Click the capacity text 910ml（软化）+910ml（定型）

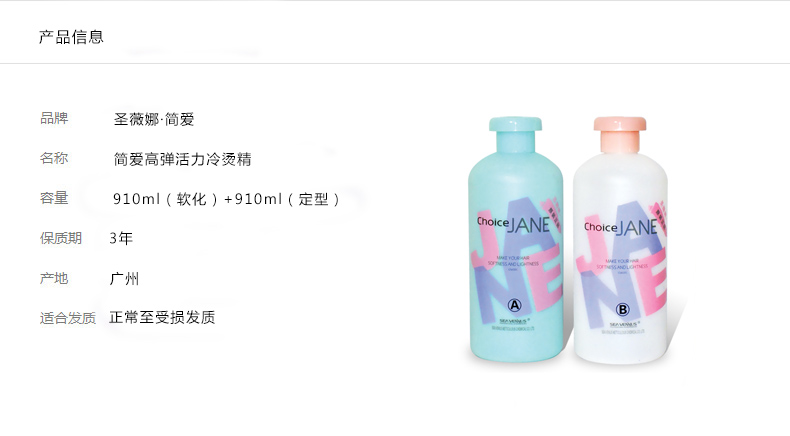pyautogui.click(x=228, y=199)
